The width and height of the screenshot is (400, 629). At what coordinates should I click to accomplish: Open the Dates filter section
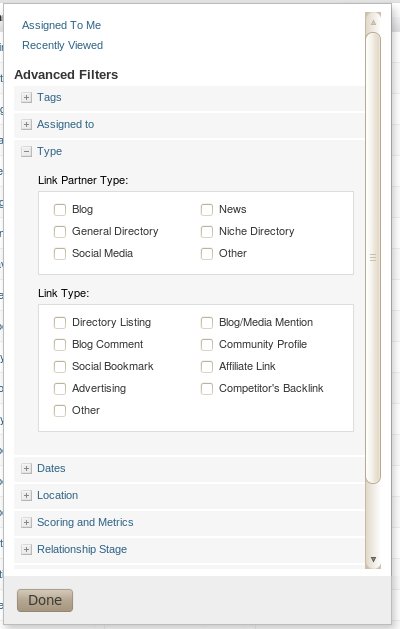(x=51, y=468)
